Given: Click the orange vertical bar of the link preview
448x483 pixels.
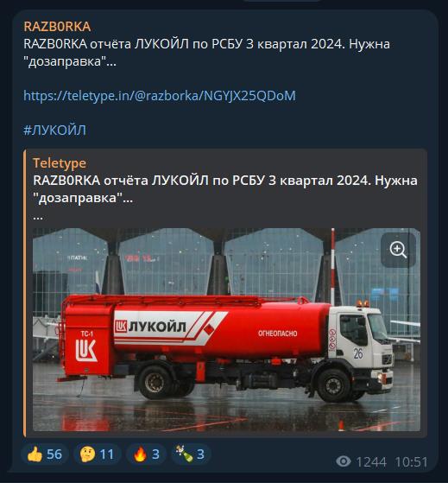Looking at the screenshot, I should [25, 293].
